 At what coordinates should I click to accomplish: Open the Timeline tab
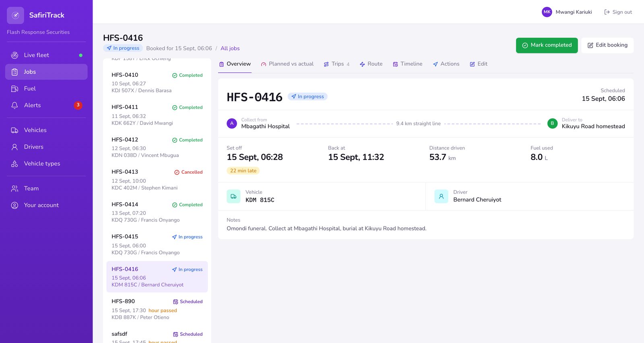coord(407,64)
